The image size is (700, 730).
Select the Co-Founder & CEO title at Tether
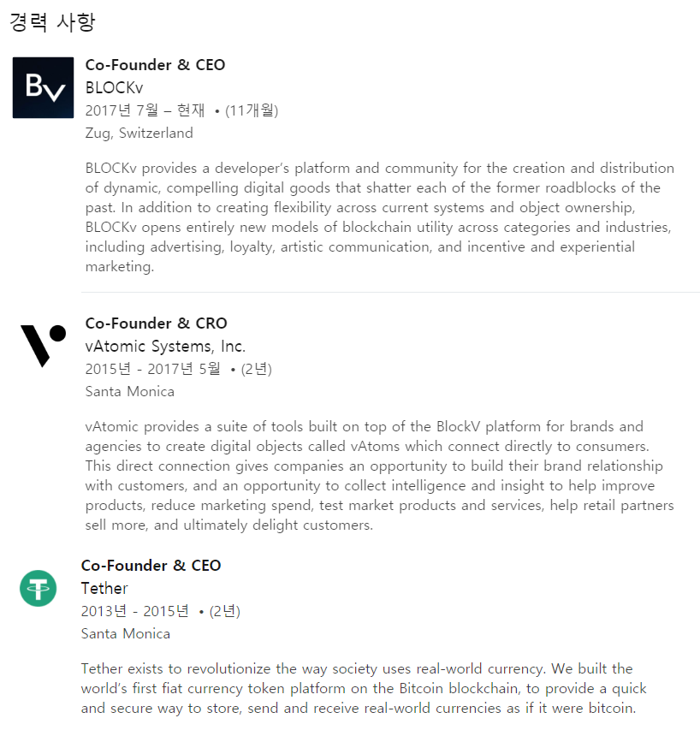(151, 565)
